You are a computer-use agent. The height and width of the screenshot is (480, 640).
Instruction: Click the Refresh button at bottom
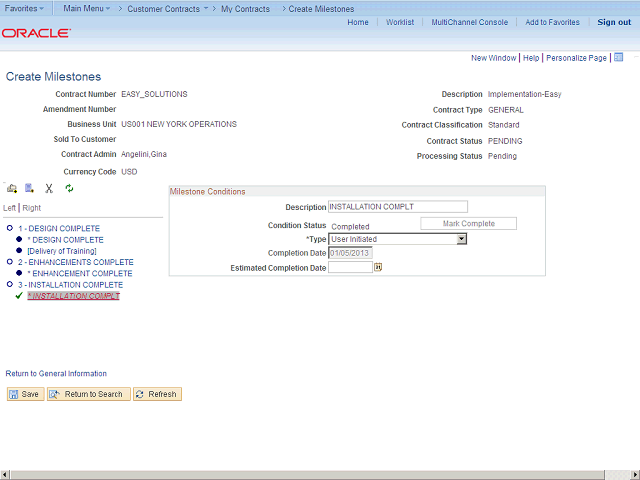point(157,394)
